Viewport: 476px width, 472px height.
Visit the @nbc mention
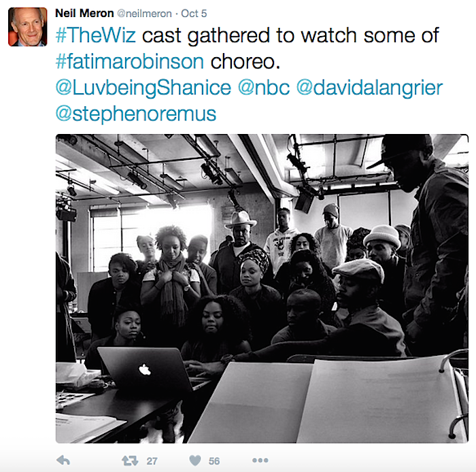click(x=264, y=88)
